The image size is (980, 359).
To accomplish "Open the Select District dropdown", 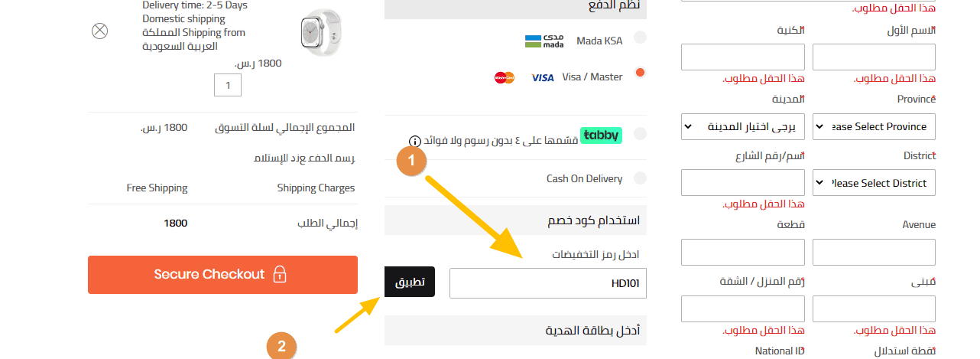I will tap(874, 183).
